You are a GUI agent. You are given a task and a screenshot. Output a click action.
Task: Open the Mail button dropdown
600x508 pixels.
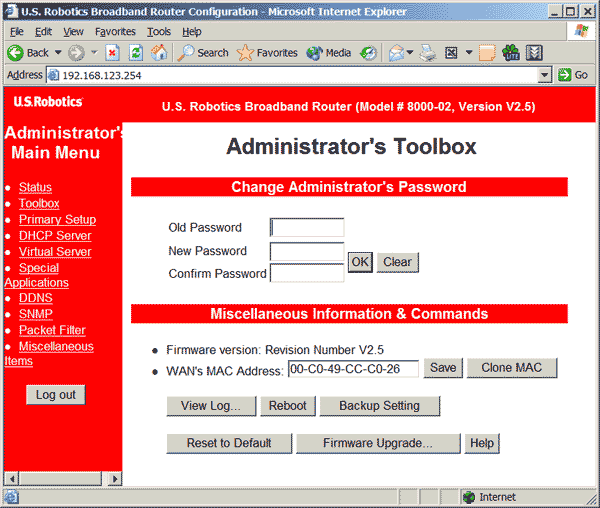410,53
